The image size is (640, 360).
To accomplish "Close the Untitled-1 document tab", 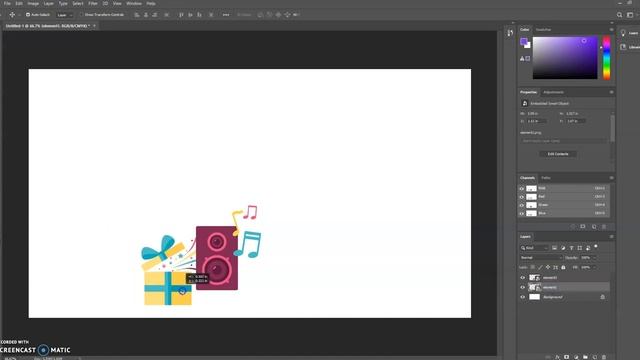I will tap(94, 26).
